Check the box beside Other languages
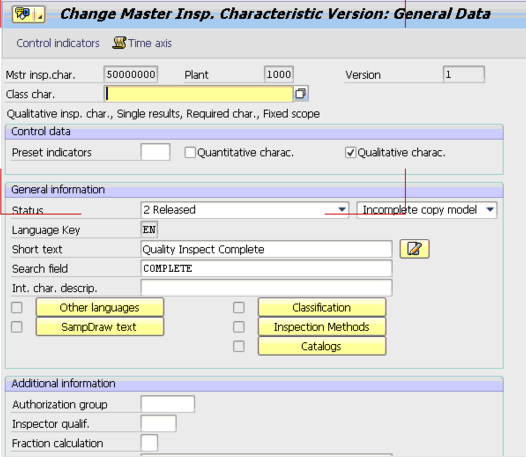This screenshot has height=457, width=526. click(17, 307)
